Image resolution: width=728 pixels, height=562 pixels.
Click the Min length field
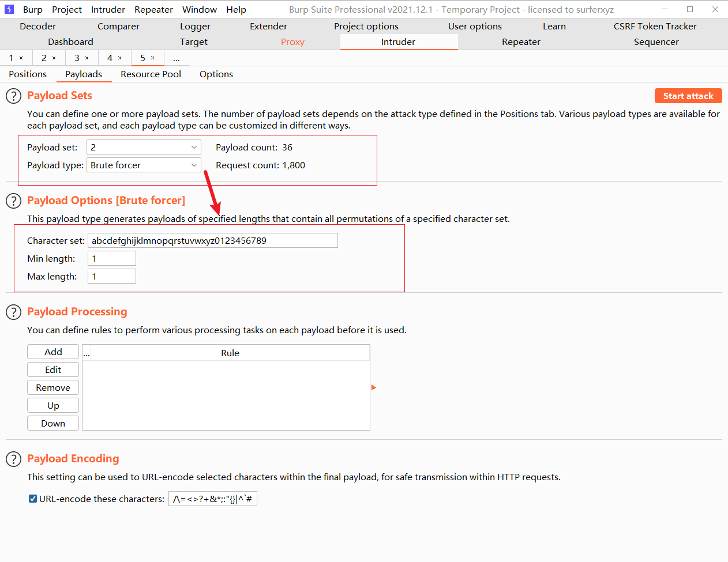click(x=112, y=259)
